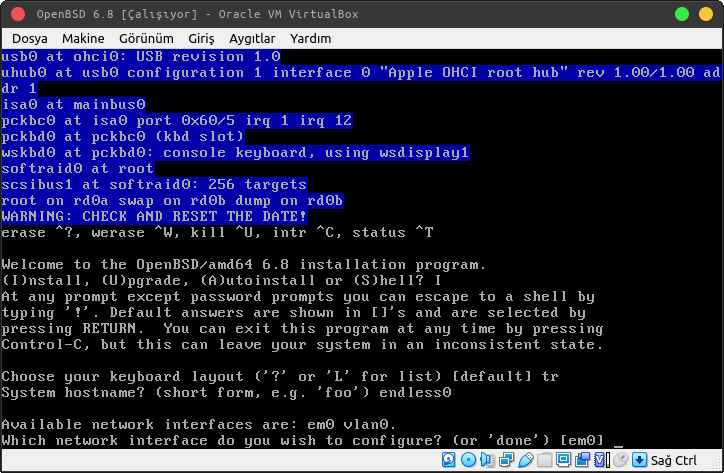Click the keyboard capture arrow icon
Screen dimensions: 724x473
[x=640, y=460]
